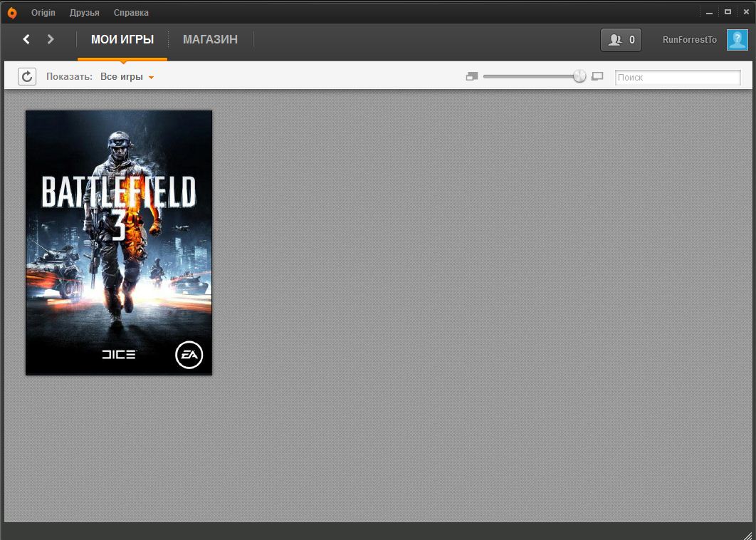Refresh the game library

(x=27, y=76)
